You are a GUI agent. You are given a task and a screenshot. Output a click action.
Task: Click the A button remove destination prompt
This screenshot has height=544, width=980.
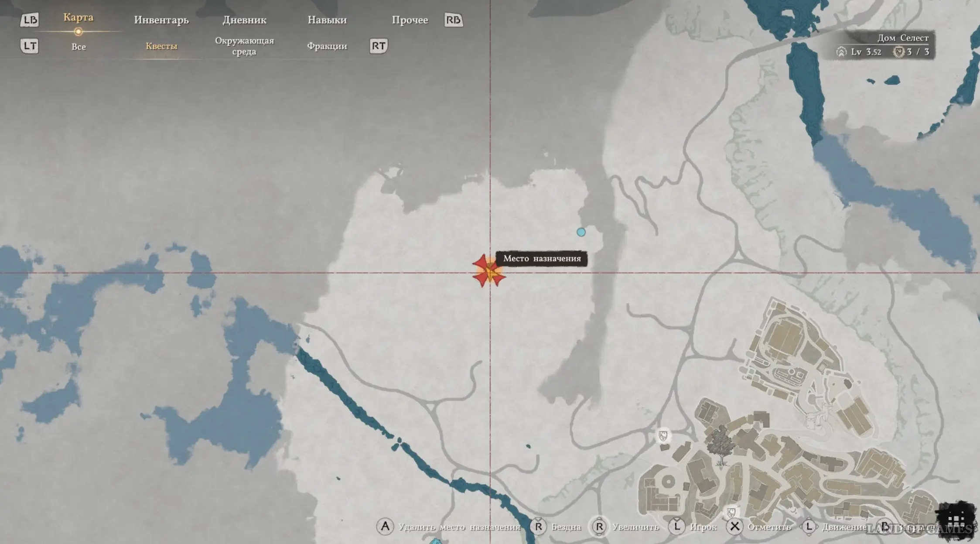pos(385,527)
